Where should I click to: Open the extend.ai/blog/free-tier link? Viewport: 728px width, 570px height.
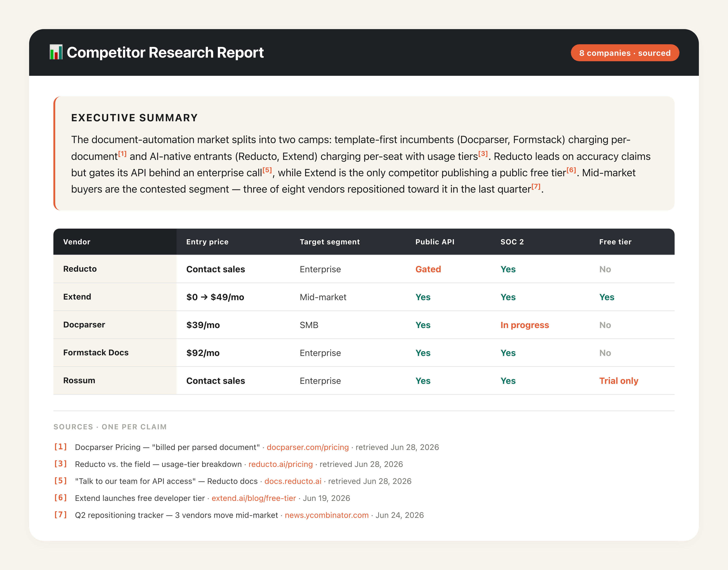[254, 498]
